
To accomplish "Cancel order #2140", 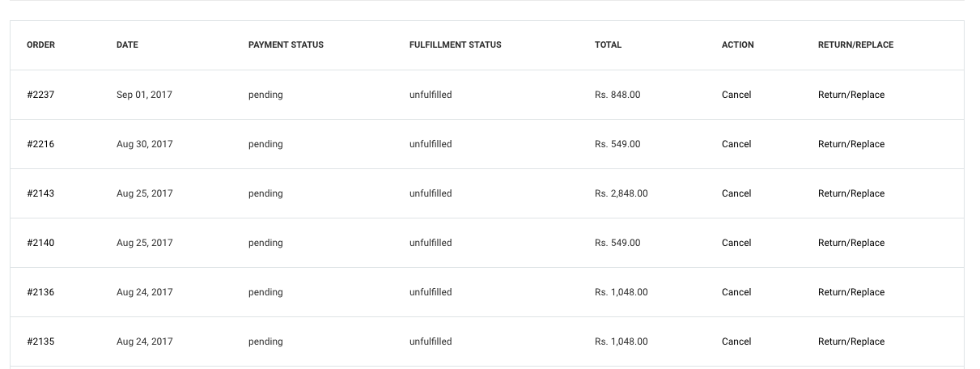I will pos(736,243).
